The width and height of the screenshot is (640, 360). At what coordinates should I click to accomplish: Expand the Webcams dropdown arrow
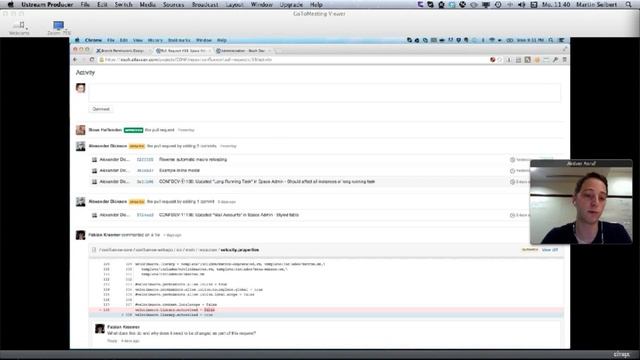coord(27,29)
